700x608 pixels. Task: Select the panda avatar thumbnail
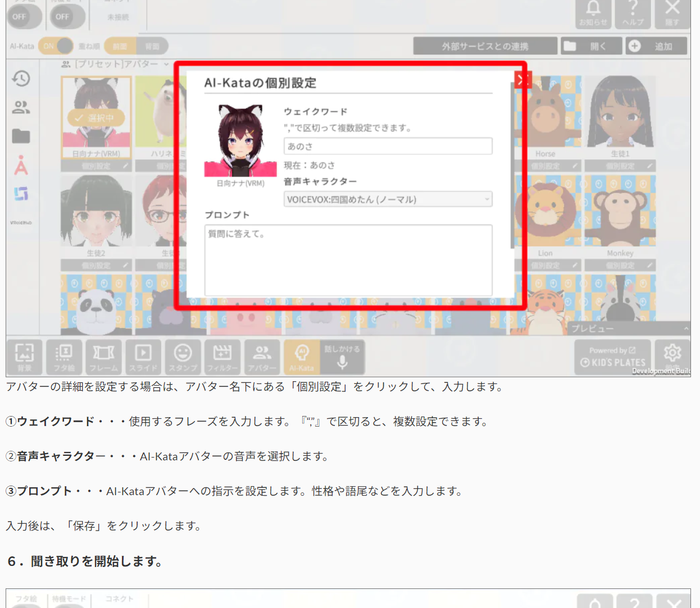96,304
